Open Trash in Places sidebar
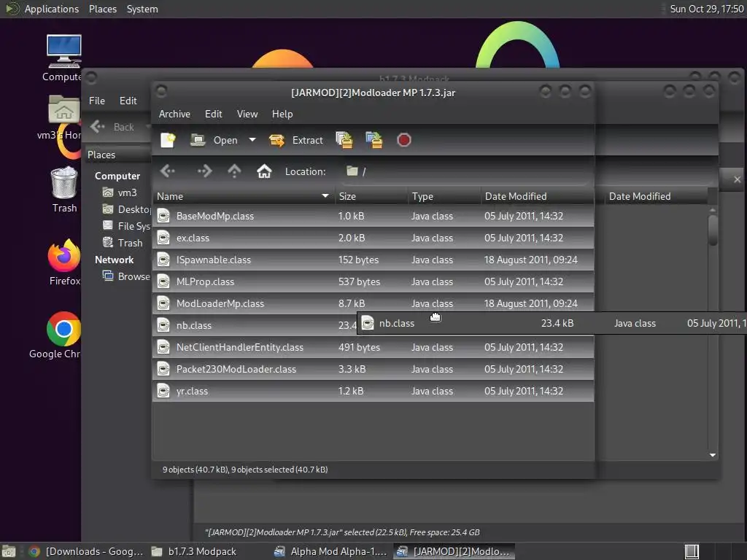The height and width of the screenshot is (560, 747). click(123, 243)
